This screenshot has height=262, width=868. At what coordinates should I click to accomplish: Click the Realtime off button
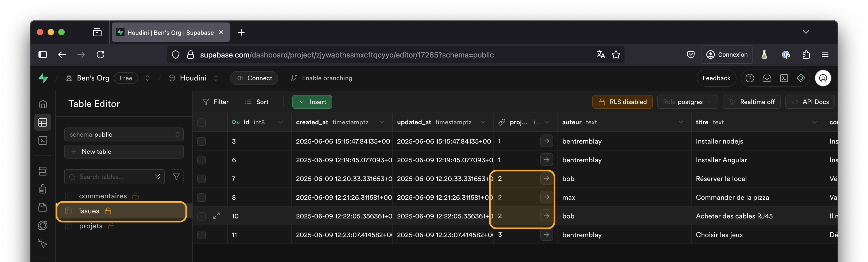(751, 102)
